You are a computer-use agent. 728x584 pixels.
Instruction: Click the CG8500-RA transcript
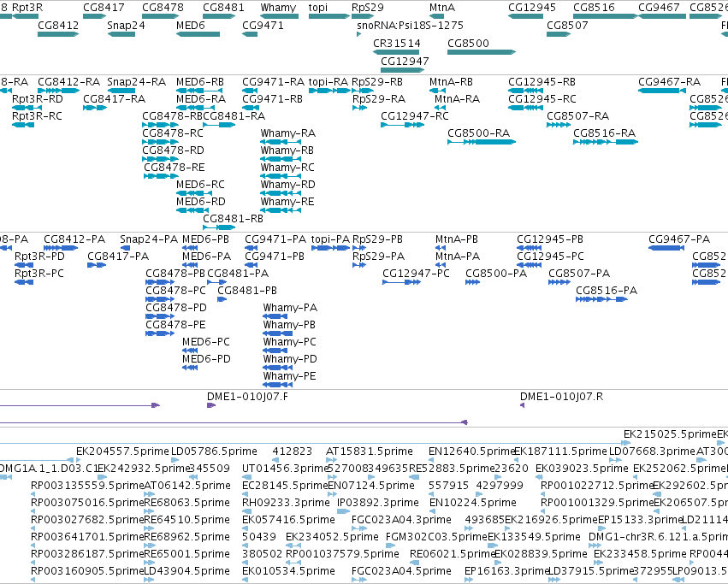point(482,142)
